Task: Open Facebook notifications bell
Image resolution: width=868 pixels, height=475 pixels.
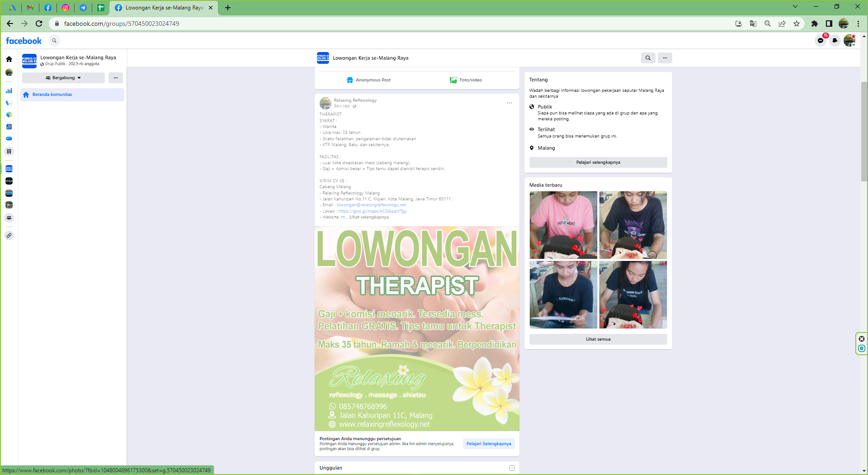Action: click(835, 41)
